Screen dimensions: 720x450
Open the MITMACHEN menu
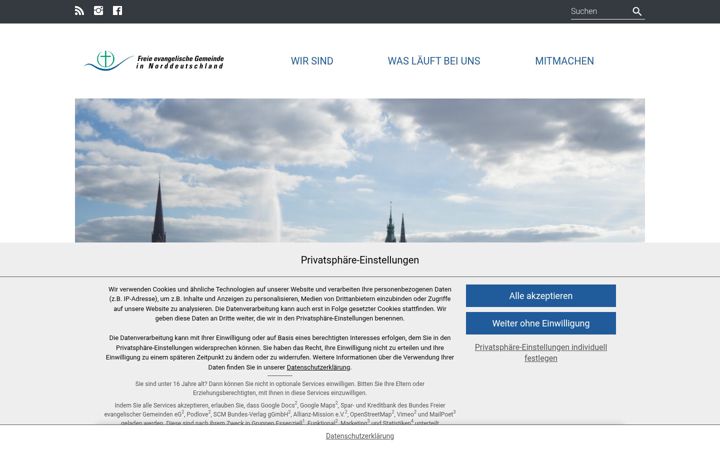(x=564, y=61)
